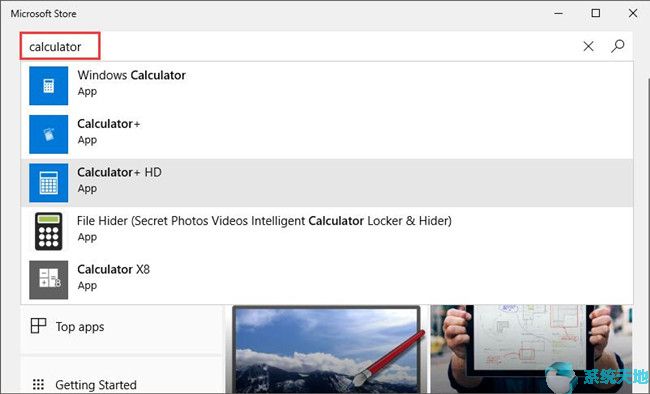Open the tablet sketch featured thumbnail
The width and height of the screenshot is (650, 394).
tap(531, 349)
